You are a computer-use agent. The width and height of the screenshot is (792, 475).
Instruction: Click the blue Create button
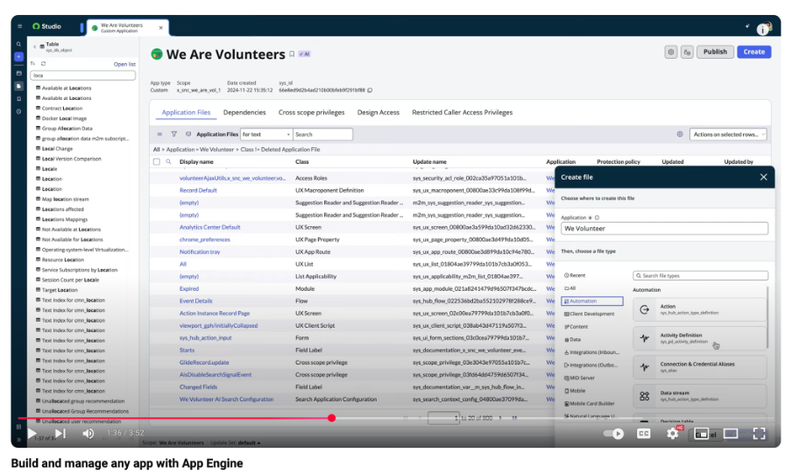click(754, 52)
